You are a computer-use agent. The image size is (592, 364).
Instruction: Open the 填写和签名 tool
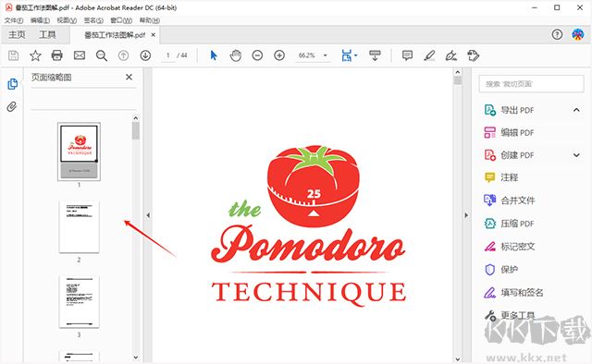click(x=521, y=292)
